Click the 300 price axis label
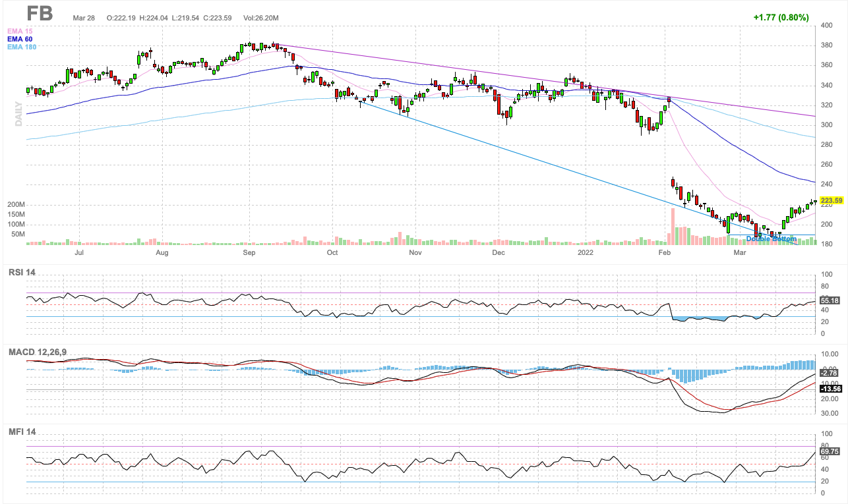This screenshot has width=848, height=504. (827, 125)
